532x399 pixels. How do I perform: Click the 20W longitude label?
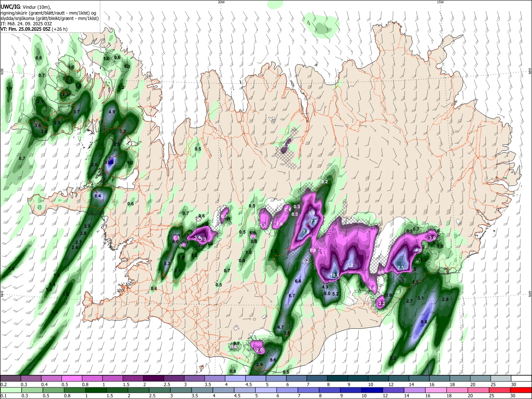click(222, 2)
